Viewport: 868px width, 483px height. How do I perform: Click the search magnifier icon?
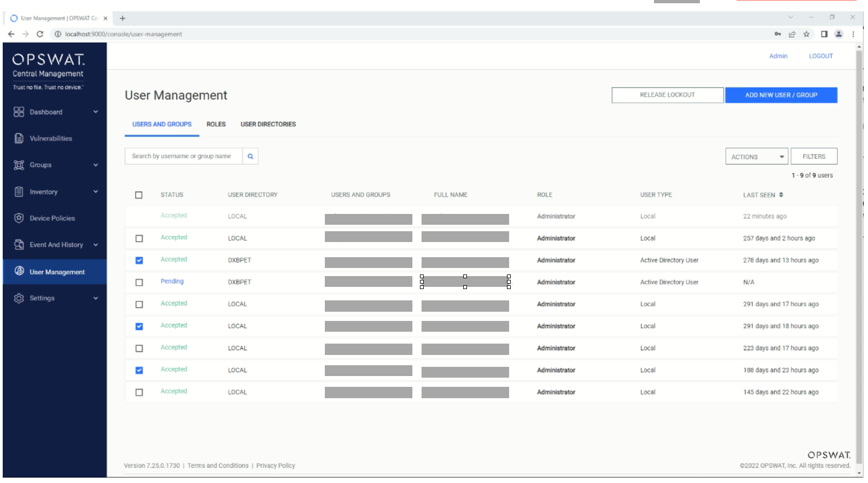[x=250, y=156]
